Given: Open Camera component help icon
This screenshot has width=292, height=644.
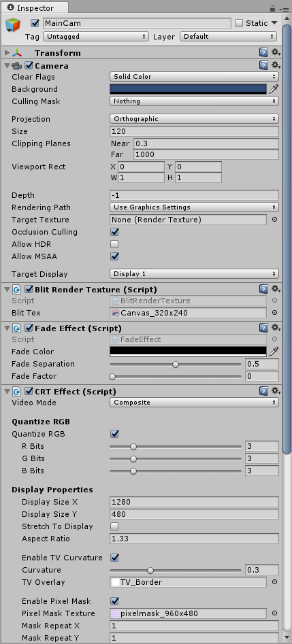Looking at the screenshot, I should click(x=263, y=65).
